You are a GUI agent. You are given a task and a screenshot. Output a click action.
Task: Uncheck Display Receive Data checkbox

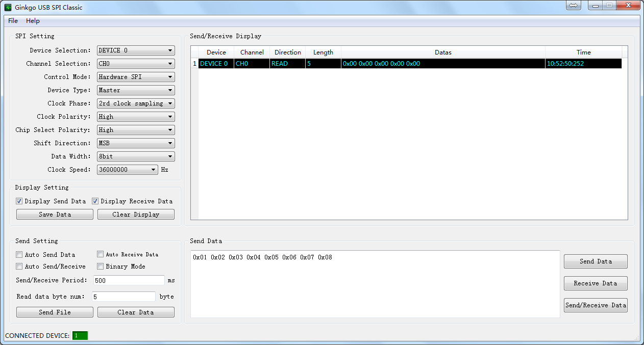pos(95,201)
